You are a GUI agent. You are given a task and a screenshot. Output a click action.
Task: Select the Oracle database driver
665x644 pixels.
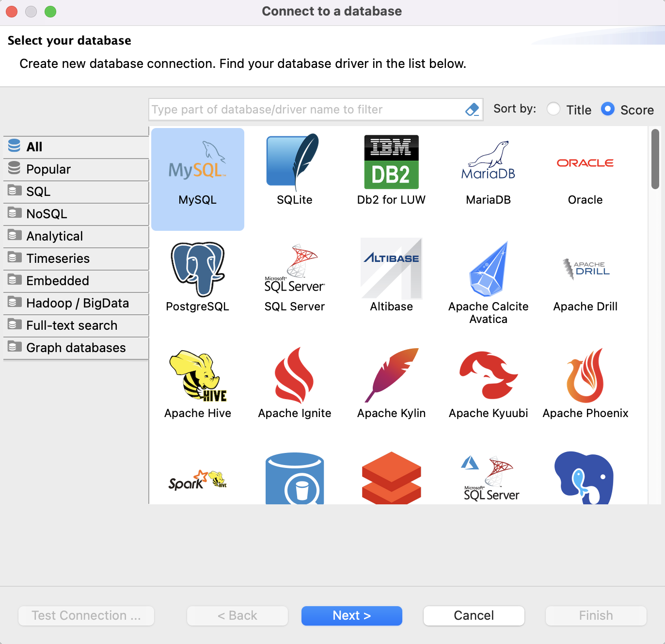pos(585,164)
